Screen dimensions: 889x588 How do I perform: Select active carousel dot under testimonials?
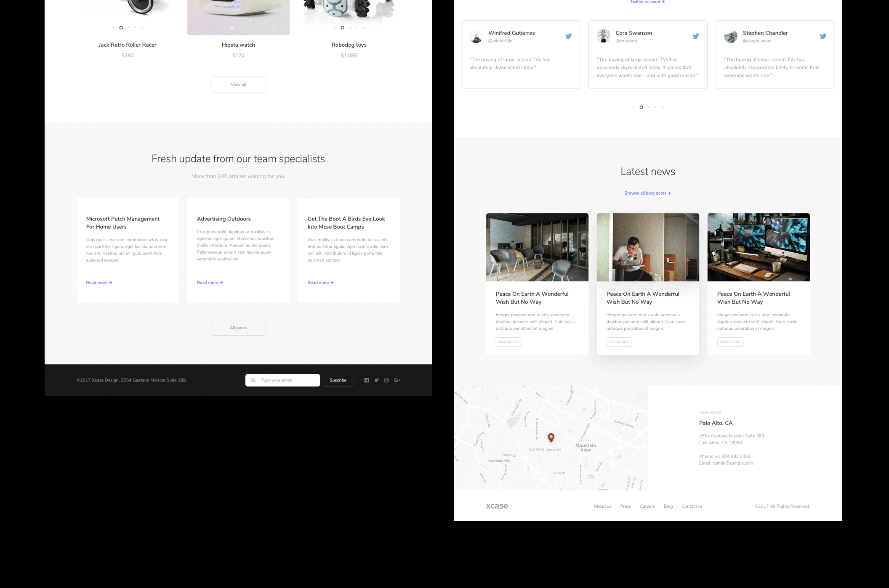click(641, 107)
